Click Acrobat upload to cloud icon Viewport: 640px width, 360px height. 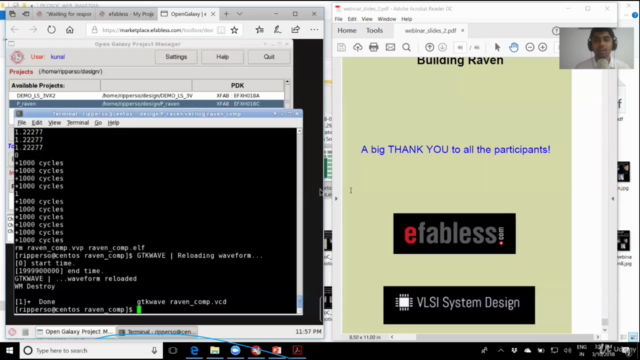[x=358, y=47]
